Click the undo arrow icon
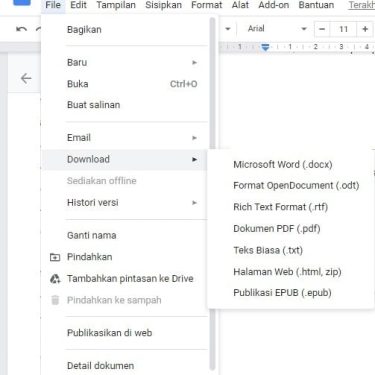Screen dimensions: 375x375 click(21, 29)
